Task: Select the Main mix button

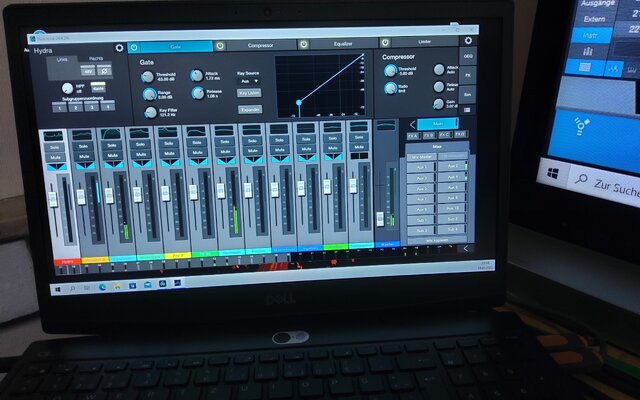Action: 438,123
